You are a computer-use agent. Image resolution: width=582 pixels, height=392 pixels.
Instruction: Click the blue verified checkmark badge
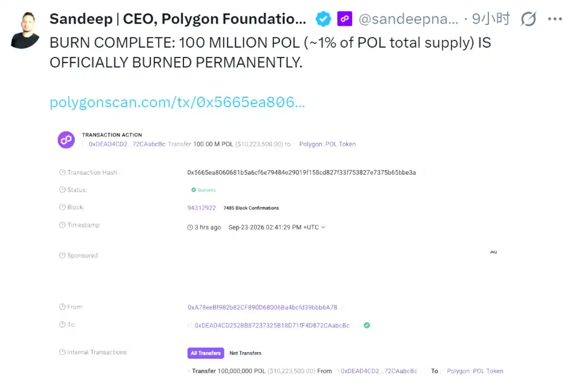click(323, 19)
